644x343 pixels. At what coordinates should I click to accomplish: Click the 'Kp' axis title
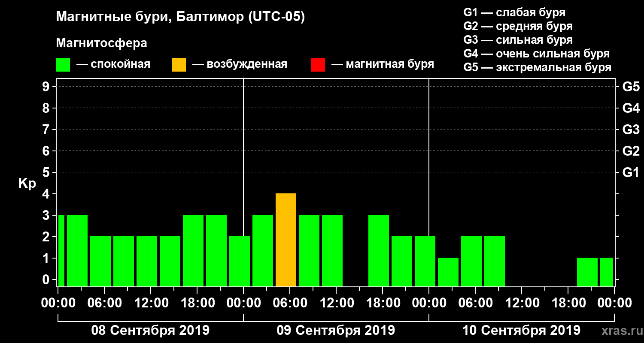pyautogui.click(x=27, y=184)
